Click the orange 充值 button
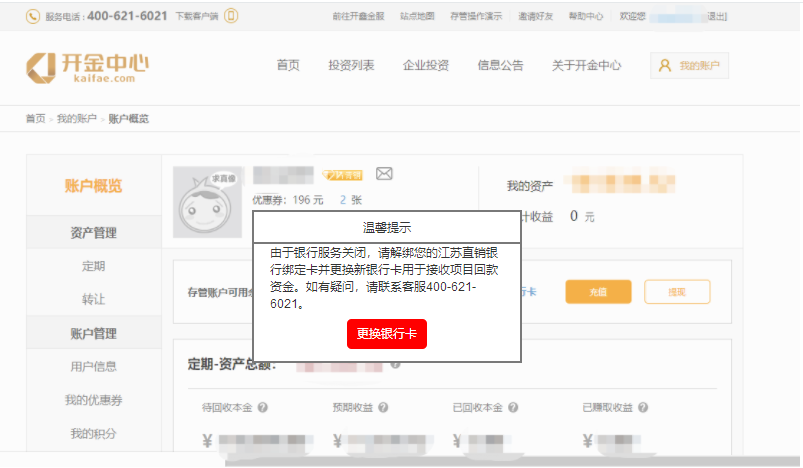Image resolution: width=803 pixels, height=468 pixels. (591, 292)
